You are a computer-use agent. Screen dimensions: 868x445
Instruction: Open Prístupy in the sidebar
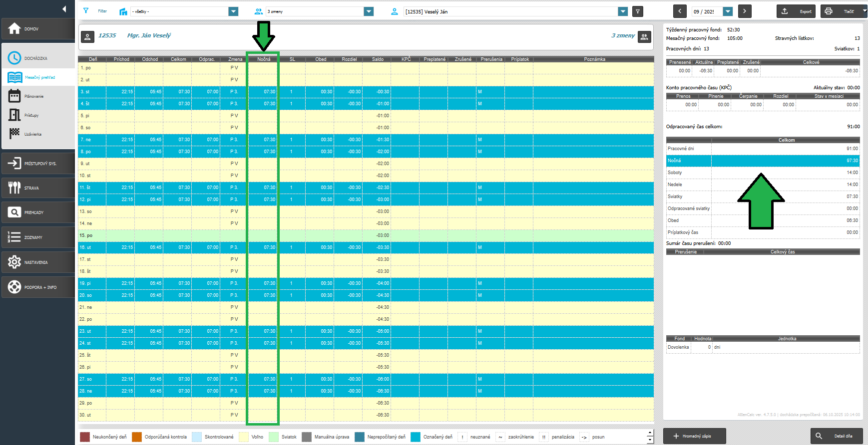[x=31, y=115]
